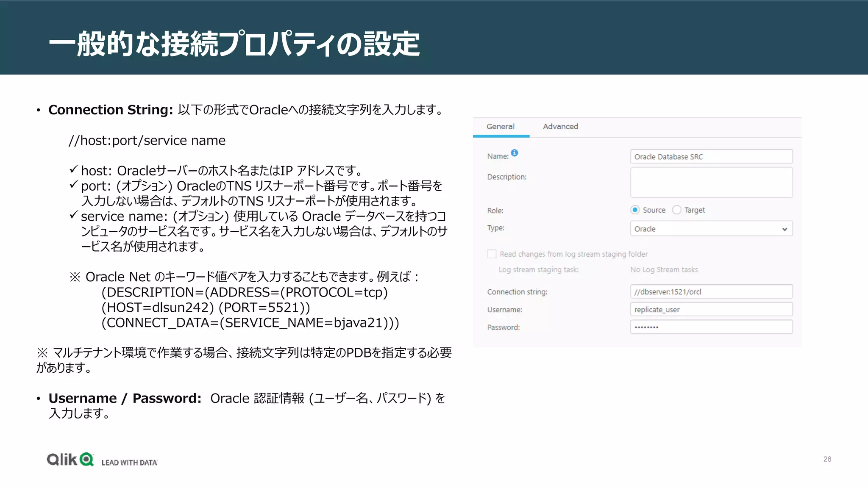Screen dimensions: 868x488
Task: Enable Read changes from log stream checkbox
Action: 492,254
